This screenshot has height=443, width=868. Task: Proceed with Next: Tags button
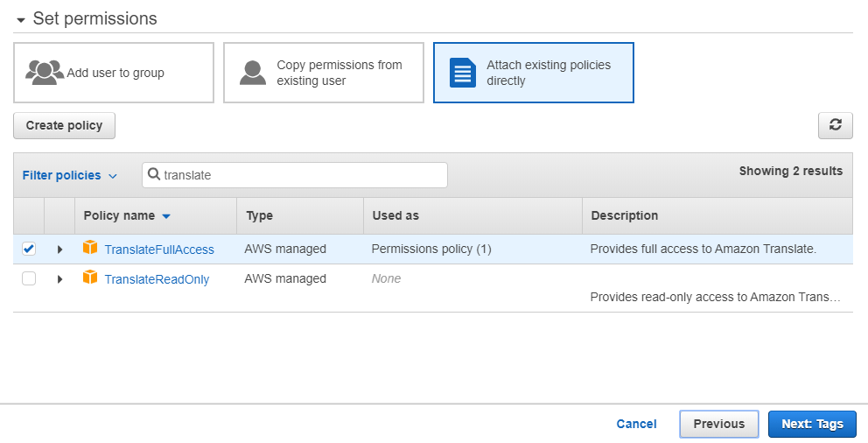click(x=812, y=424)
